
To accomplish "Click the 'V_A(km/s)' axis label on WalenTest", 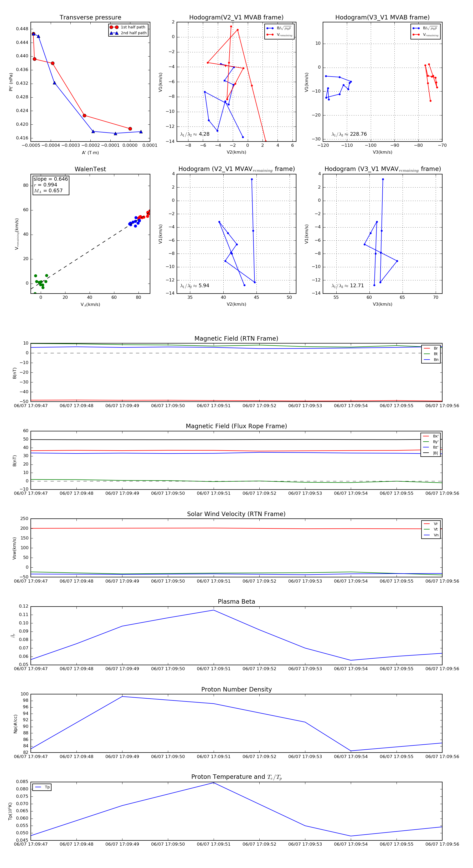I will [x=90, y=305].
